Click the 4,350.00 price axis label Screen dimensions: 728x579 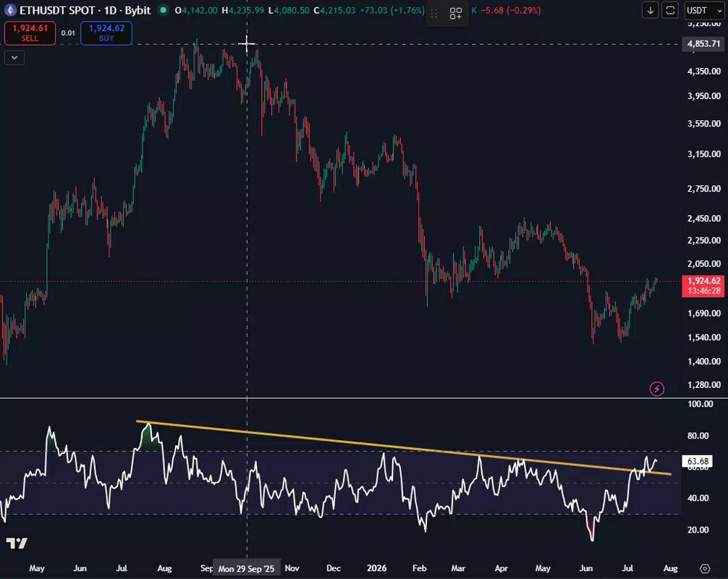coord(704,72)
